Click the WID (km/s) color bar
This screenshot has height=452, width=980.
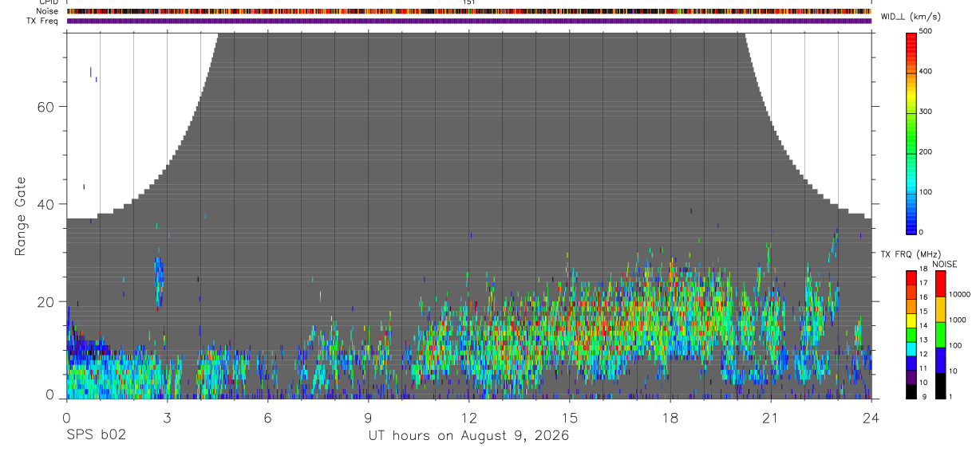[x=911, y=132]
